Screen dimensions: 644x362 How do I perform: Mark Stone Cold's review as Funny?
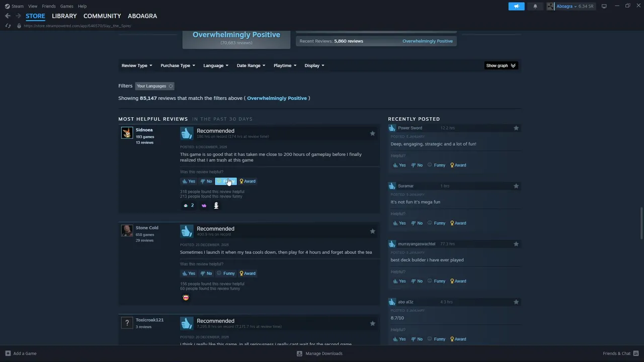225,274
